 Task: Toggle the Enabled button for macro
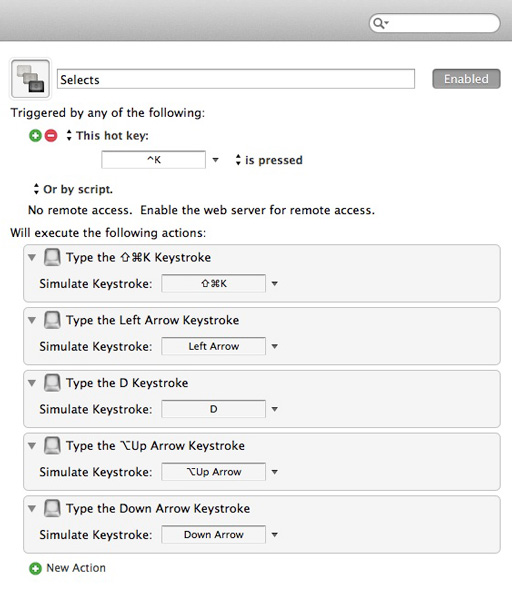click(x=466, y=79)
